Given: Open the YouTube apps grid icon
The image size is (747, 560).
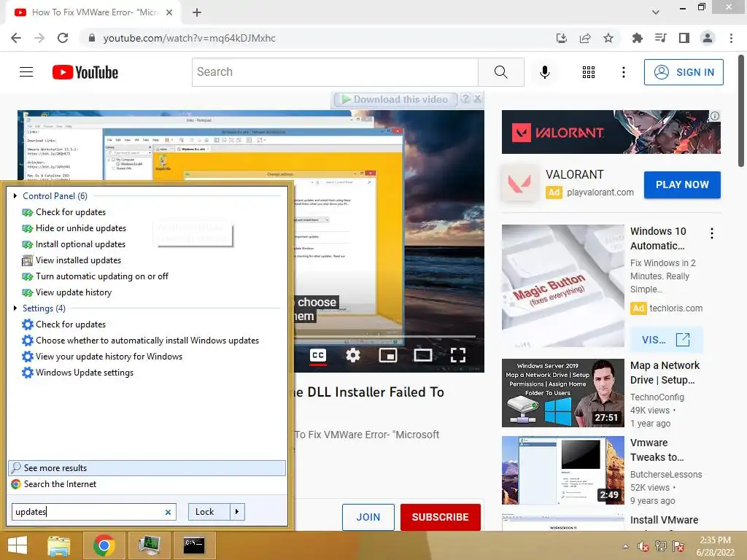Looking at the screenshot, I should point(589,72).
